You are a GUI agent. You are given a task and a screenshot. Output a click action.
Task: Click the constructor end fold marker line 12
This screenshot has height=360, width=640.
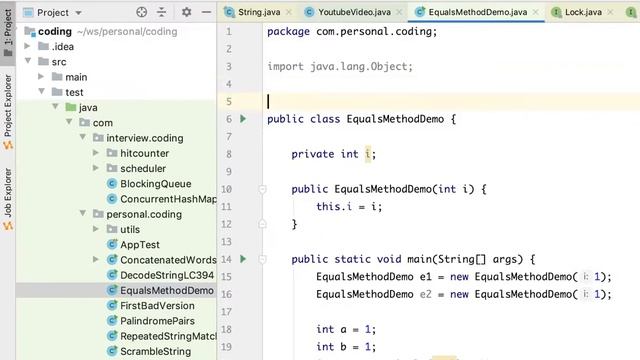pos(262,224)
